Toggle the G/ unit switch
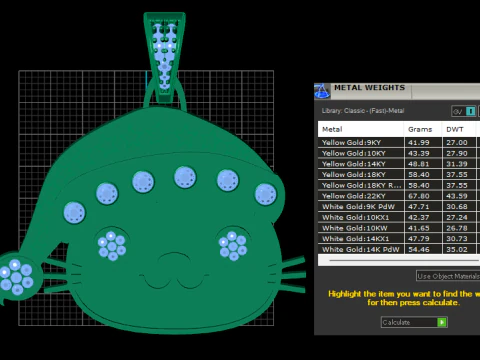 click(x=463, y=111)
